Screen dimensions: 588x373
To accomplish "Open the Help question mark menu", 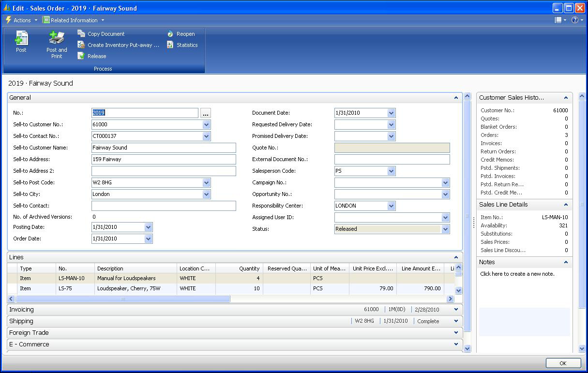I will [x=577, y=20].
